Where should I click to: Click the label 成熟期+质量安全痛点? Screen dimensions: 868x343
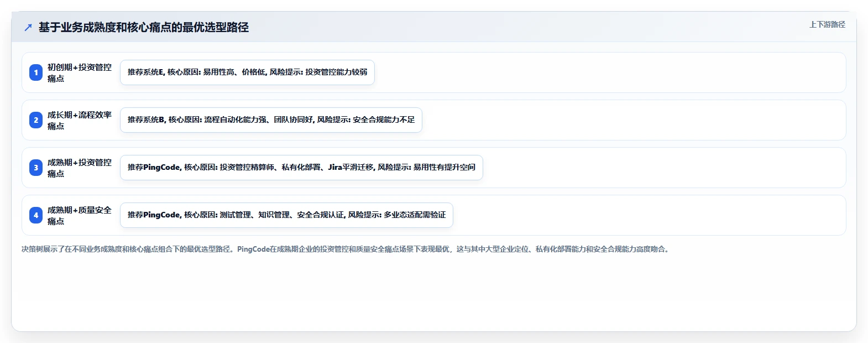coord(80,215)
